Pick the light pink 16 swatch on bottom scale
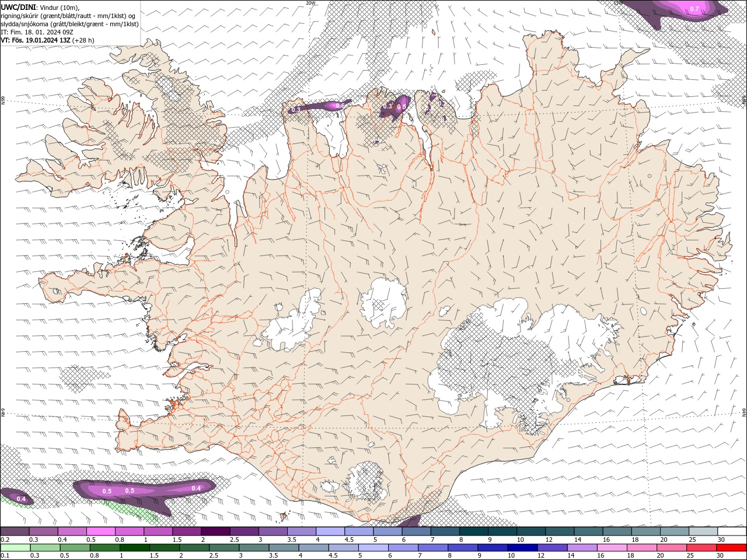This screenshot has width=747, height=560. pyautogui.click(x=612, y=548)
